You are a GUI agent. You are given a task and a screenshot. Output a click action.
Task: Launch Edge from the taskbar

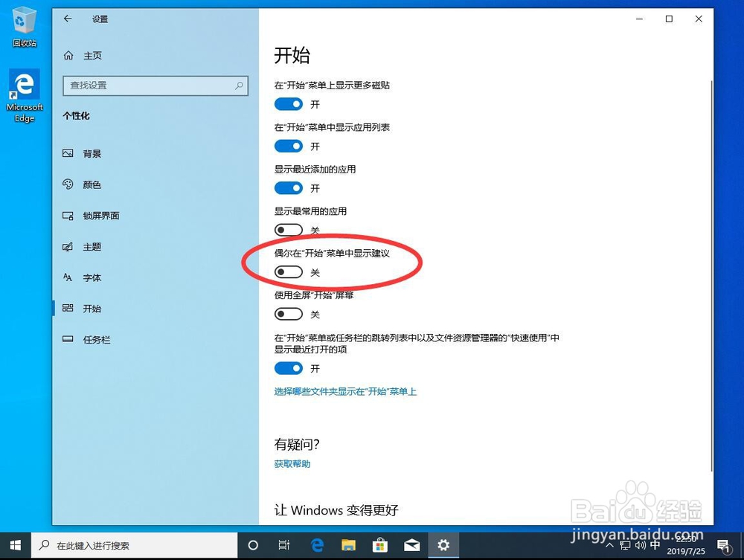click(317, 545)
